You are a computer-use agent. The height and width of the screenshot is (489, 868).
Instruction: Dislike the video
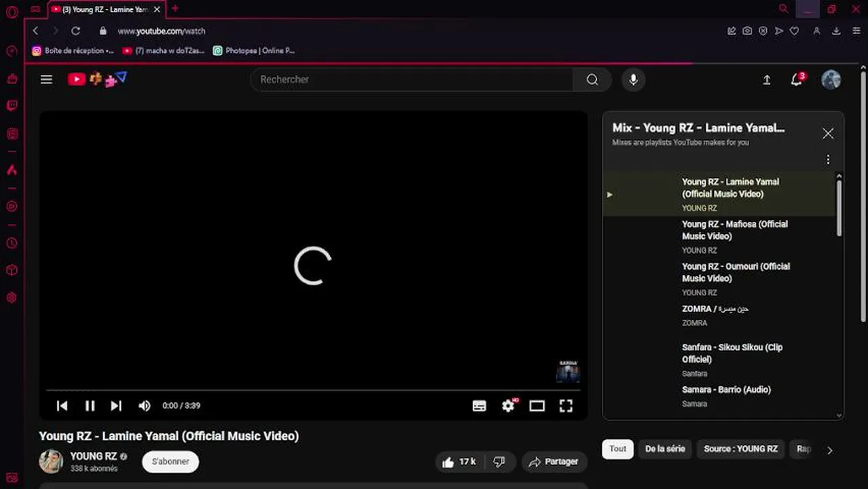(x=499, y=462)
